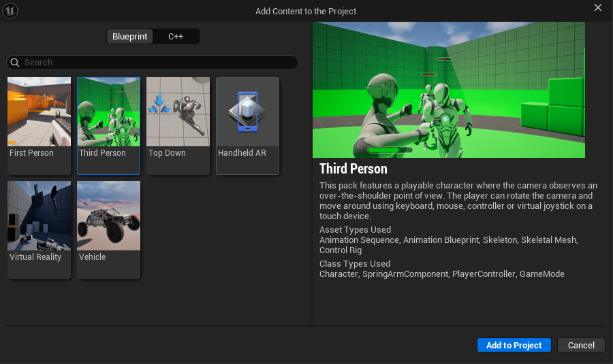Click the Unreal Engine logo icon
This screenshot has width=613, height=364.
pyautogui.click(x=10, y=11)
